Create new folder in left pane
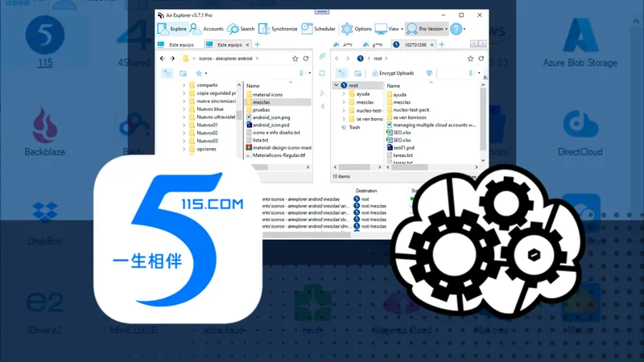This screenshot has width=644, height=362. coord(184,73)
